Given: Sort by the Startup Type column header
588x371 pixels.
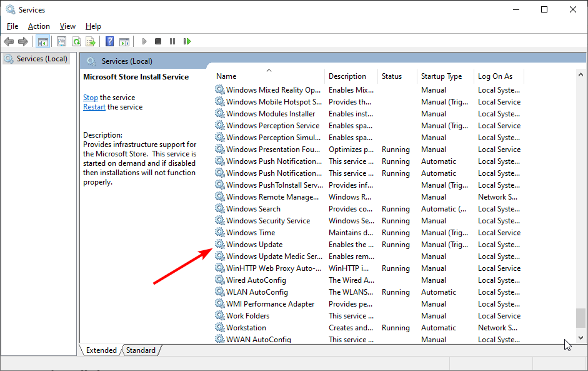Looking at the screenshot, I should coord(445,76).
